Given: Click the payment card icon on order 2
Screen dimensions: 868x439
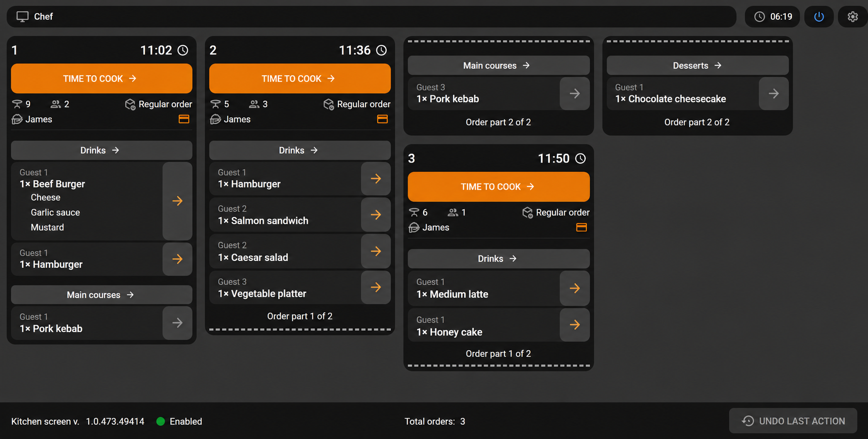Looking at the screenshot, I should [x=382, y=119].
